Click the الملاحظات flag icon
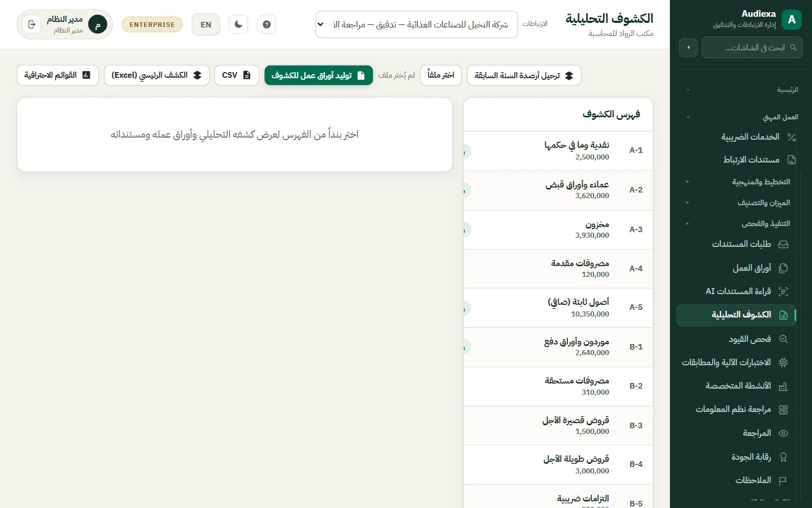The image size is (812, 508). [x=784, y=480]
